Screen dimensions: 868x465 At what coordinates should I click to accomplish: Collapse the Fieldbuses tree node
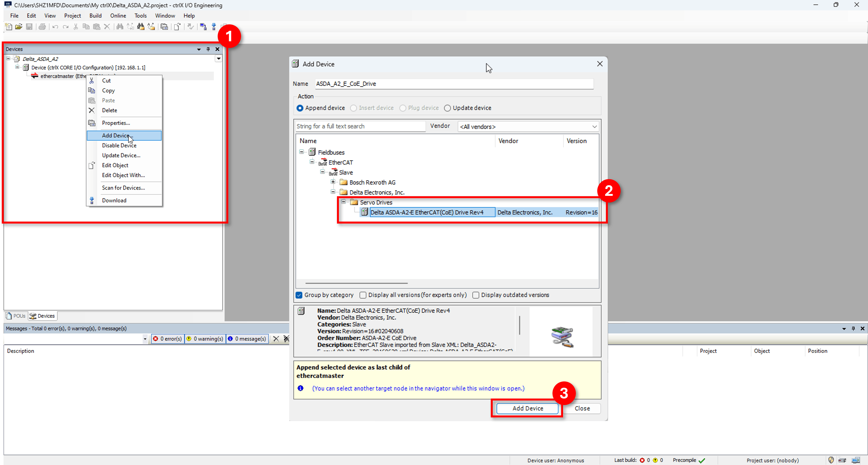coord(302,152)
